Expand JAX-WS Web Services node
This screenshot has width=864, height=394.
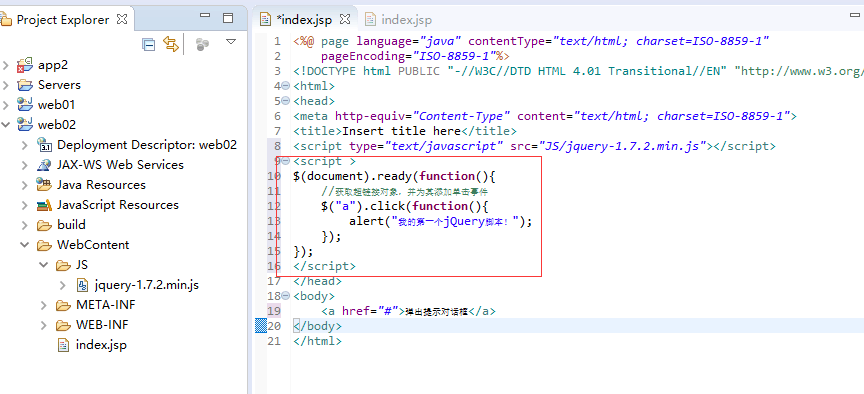pyautogui.click(x=25, y=165)
